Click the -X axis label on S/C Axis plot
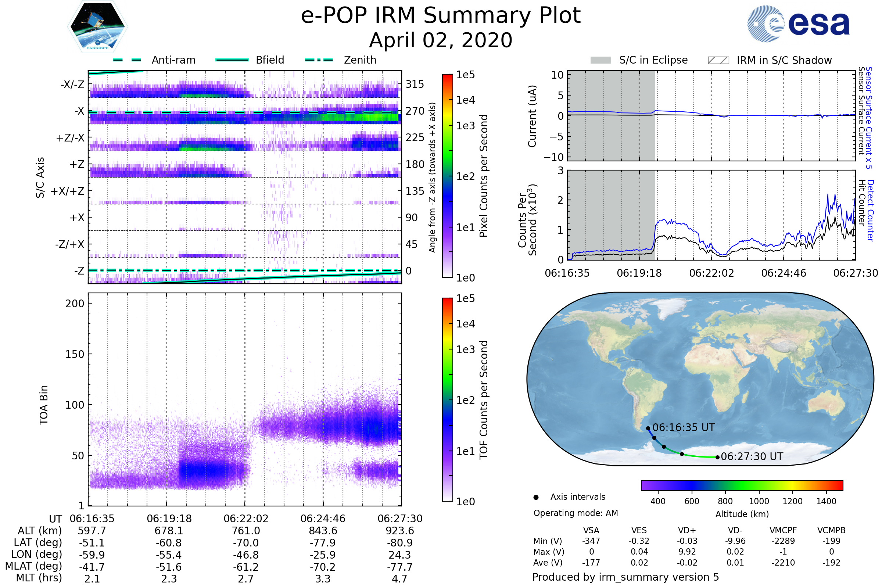 point(79,111)
